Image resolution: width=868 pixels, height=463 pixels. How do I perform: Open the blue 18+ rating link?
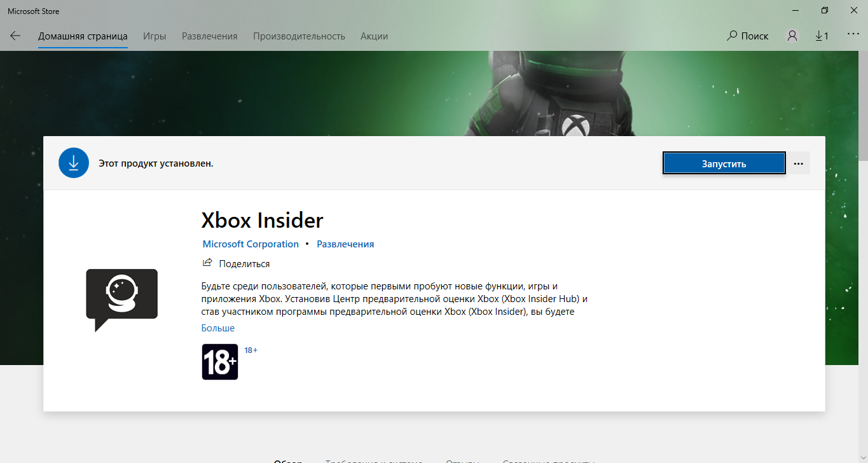pyautogui.click(x=251, y=350)
